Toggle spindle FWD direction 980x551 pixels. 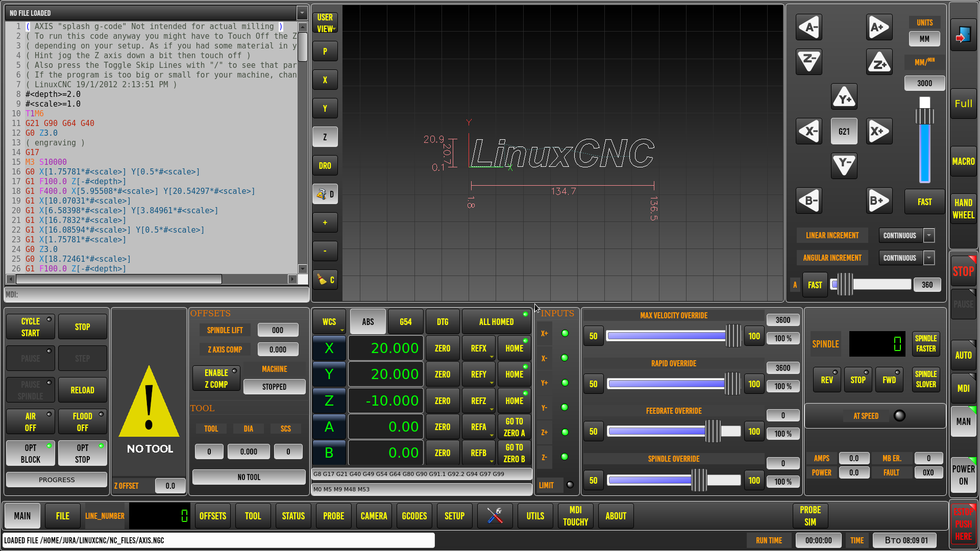[889, 380]
